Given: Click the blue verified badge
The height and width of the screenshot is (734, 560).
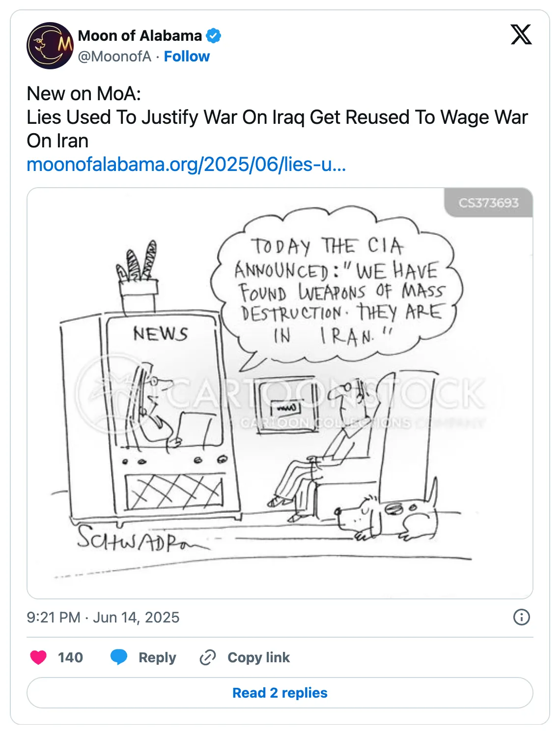Looking at the screenshot, I should click(214, 36).
